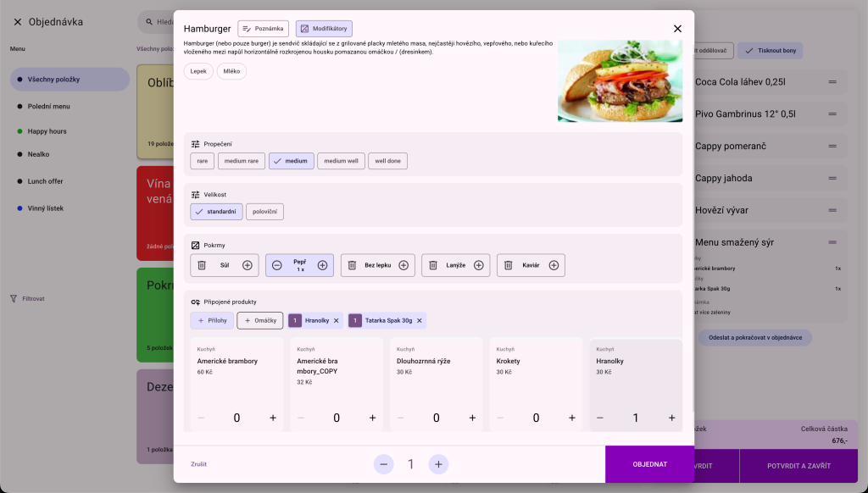This screenshot has width=868, height=493.
Task: Open the Poznámka tab
Action: [263, 29]
